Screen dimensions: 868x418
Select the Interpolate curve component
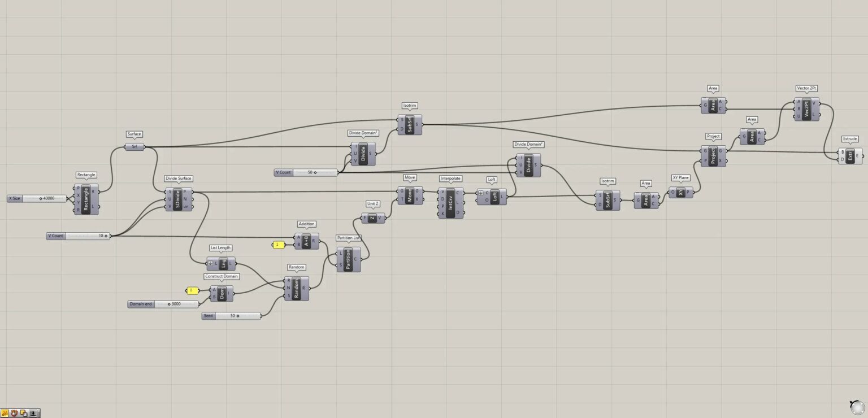click(x=450, y=203)
